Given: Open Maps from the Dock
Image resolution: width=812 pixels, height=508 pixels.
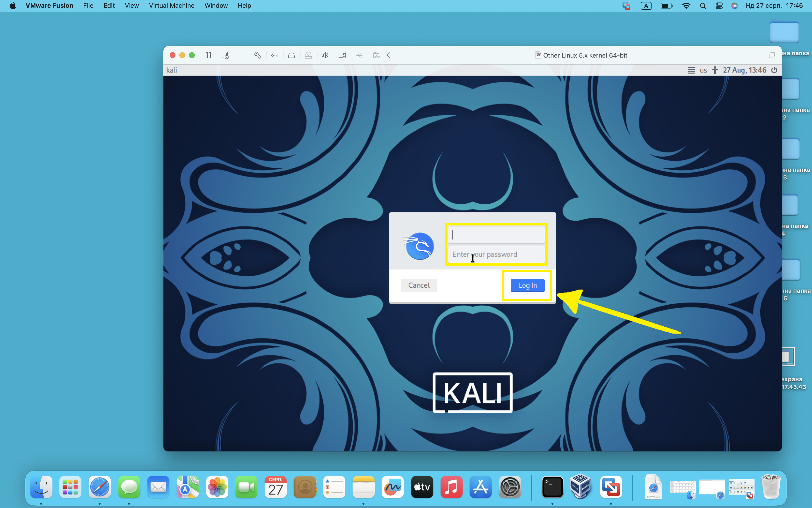Looking at the screenshot, I should 188,487.
